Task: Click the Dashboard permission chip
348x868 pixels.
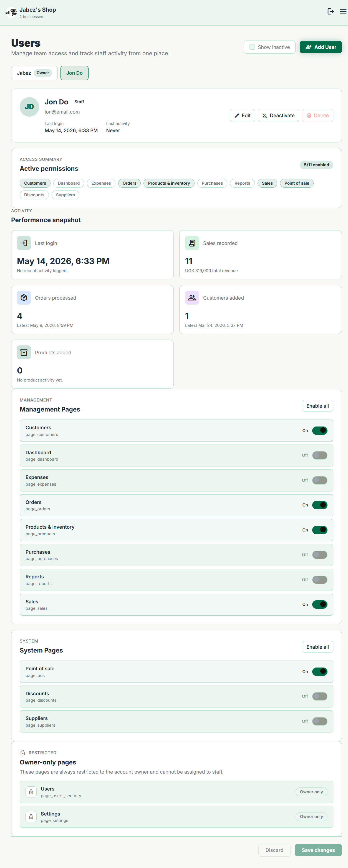Action: pyautogui.click(x=69, y=183)
